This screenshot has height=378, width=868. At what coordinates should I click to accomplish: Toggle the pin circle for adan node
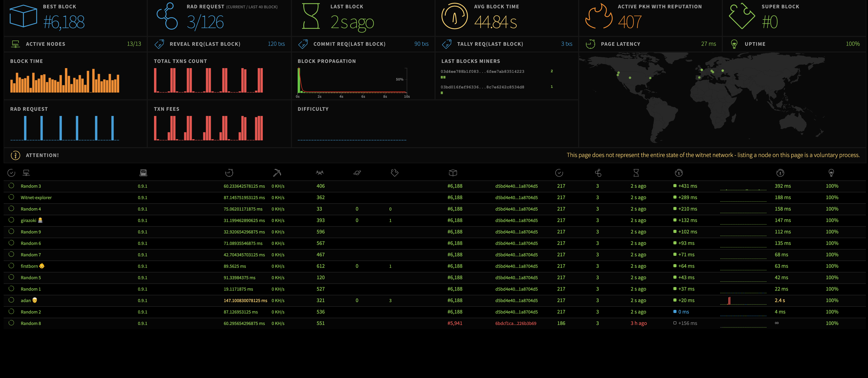point(11,300)
